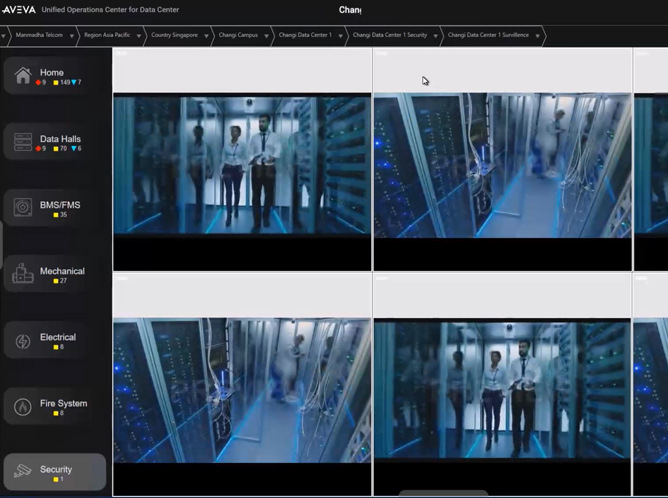Open Fire System via flame icon
Image resolution: width=668 pixels, height=498 pixels.
[x=22, y=406]
